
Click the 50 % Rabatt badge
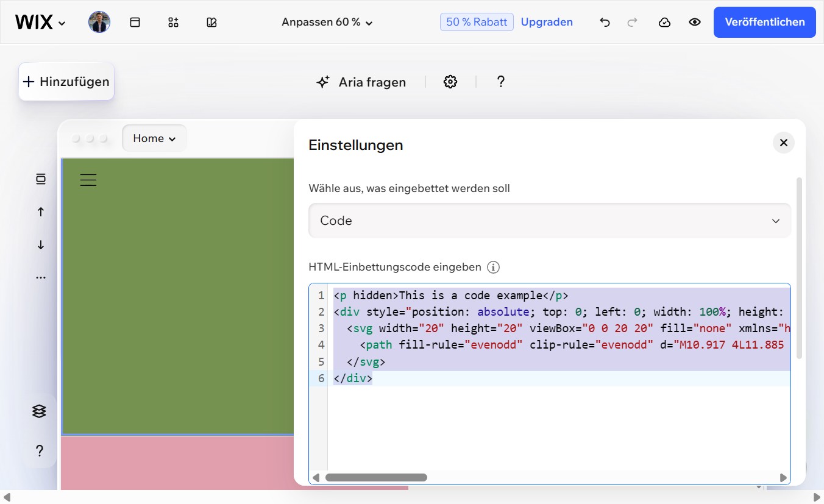[x=477, y=22]
